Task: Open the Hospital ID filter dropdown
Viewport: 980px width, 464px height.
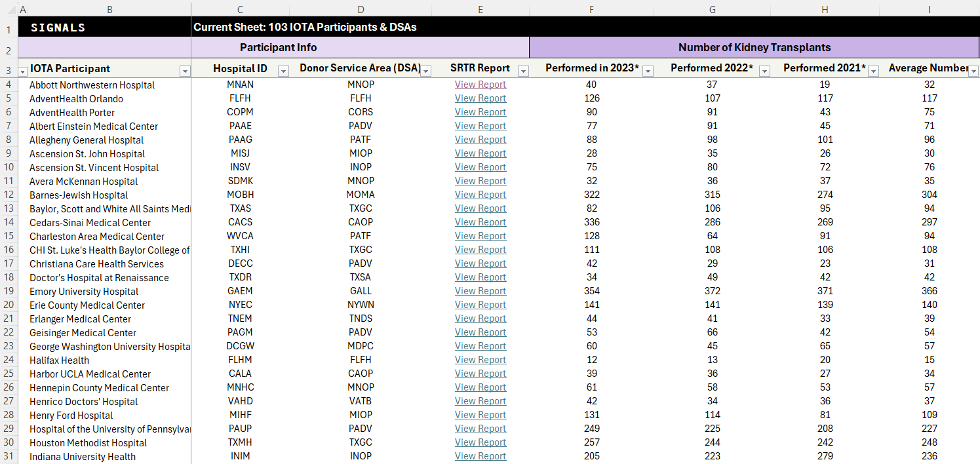Action: (x=283, y=71)
